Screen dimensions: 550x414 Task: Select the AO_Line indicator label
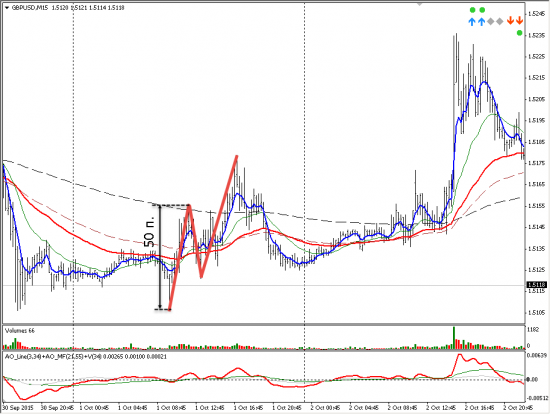tap(86, 356)
